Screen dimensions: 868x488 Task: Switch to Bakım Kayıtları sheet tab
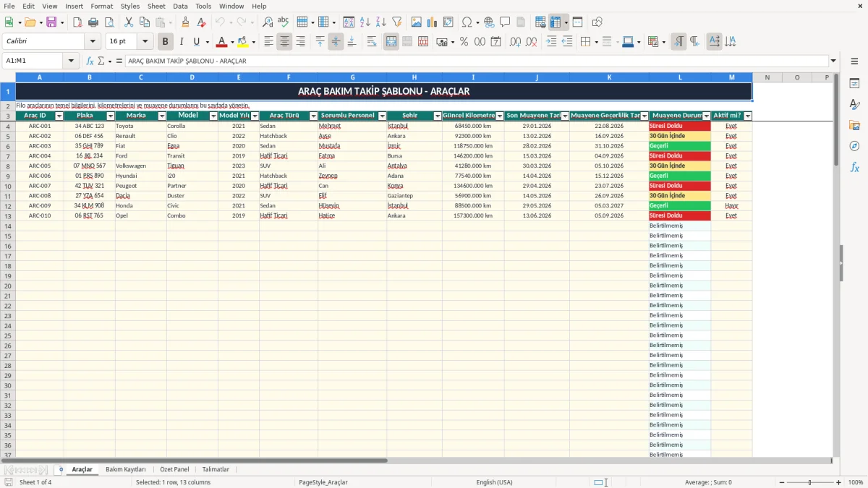pyautogui.click(x=126, y=469)
